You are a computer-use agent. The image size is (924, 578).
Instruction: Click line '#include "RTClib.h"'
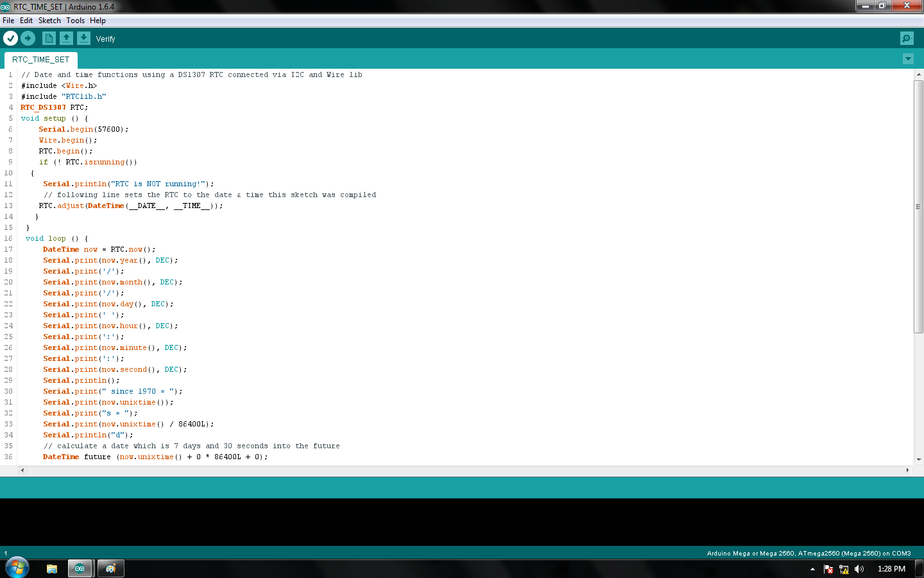(x=64, y=96)
